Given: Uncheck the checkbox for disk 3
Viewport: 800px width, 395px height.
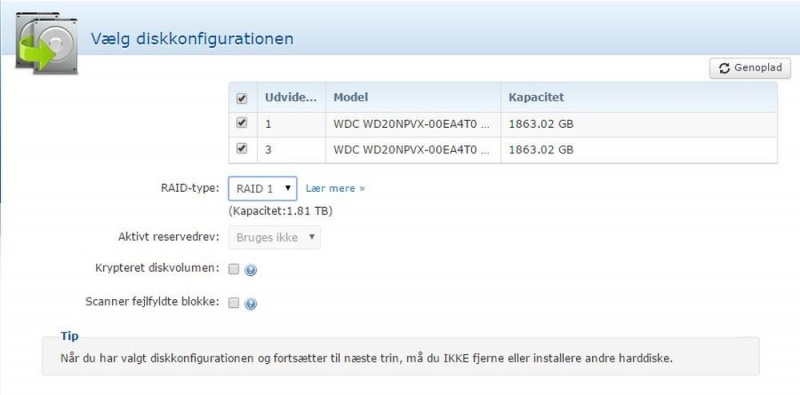Looking at the screenshot, I should 242,149.
